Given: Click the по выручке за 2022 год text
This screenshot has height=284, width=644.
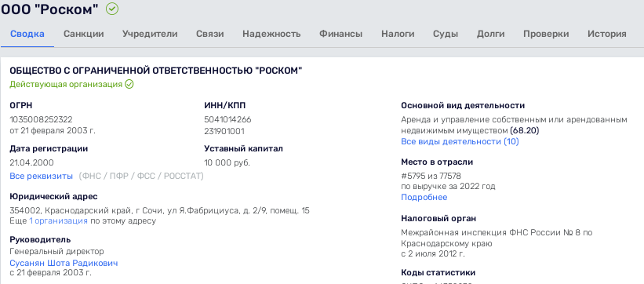Looking at the screenshot, I should 448,187.
